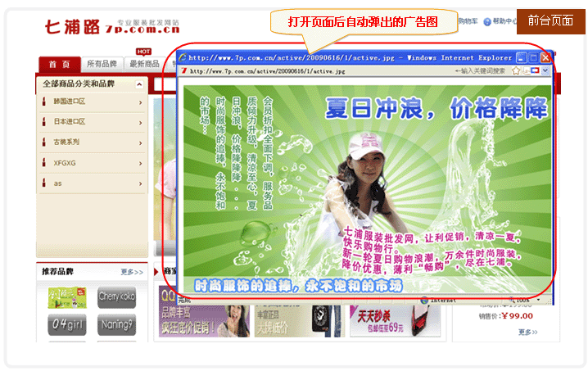Maximize the Internet Explorer popup window

[533, 57]
